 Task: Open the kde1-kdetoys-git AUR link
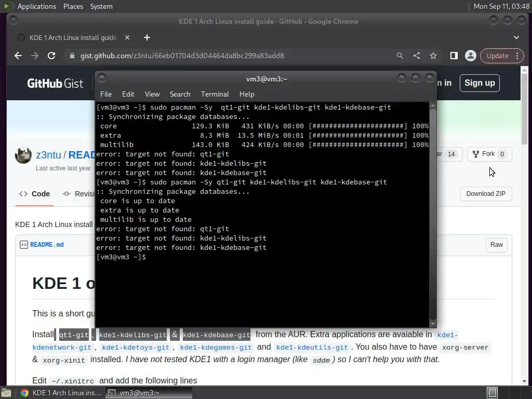(136, 348)
